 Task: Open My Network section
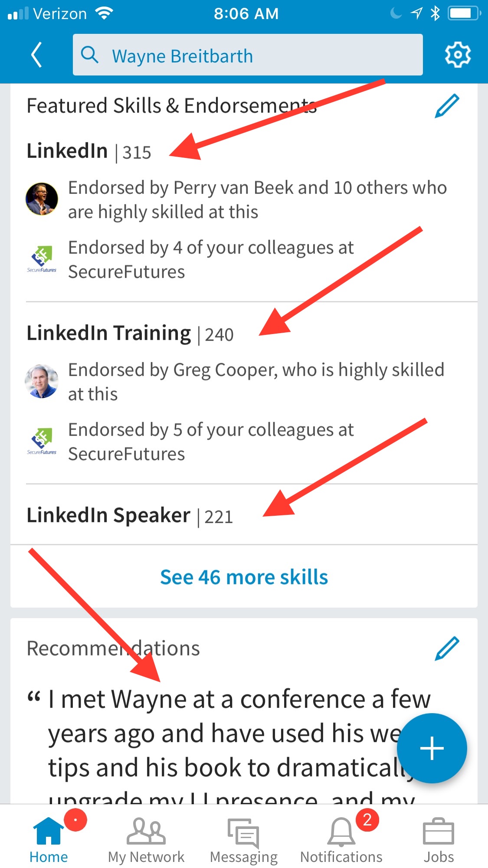[146, 839]
